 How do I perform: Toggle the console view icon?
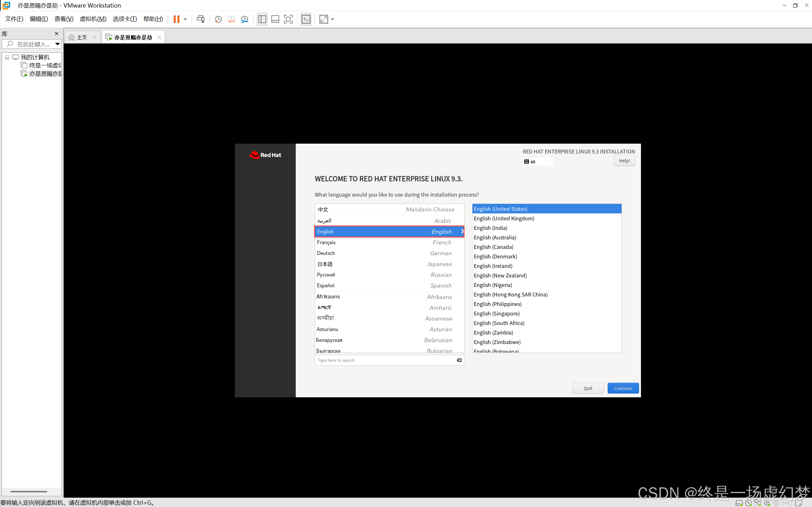306,19
